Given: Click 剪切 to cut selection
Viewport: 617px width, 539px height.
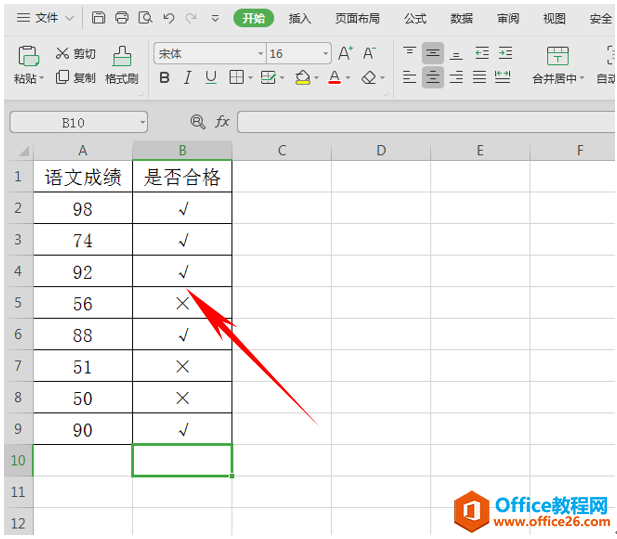Looking at the screenshot, I should coord(76,54).
